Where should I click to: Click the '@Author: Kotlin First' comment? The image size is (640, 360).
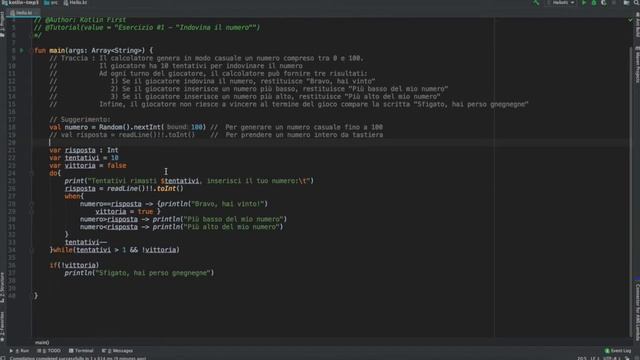80,20
